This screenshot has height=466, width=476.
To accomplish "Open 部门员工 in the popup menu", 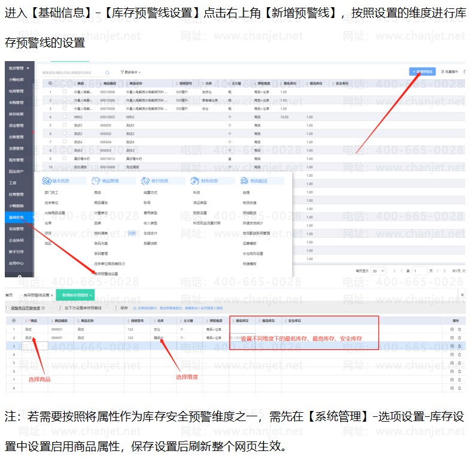I will (x=51, y=193).
